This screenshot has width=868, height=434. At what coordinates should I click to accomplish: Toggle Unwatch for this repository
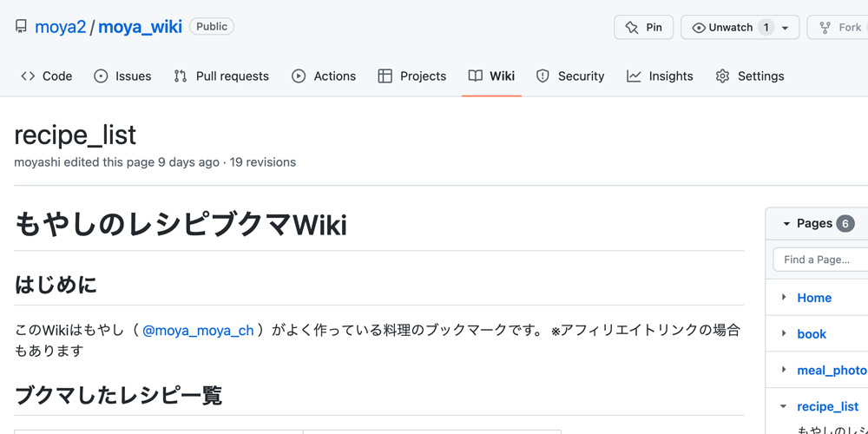click(722, 28)
